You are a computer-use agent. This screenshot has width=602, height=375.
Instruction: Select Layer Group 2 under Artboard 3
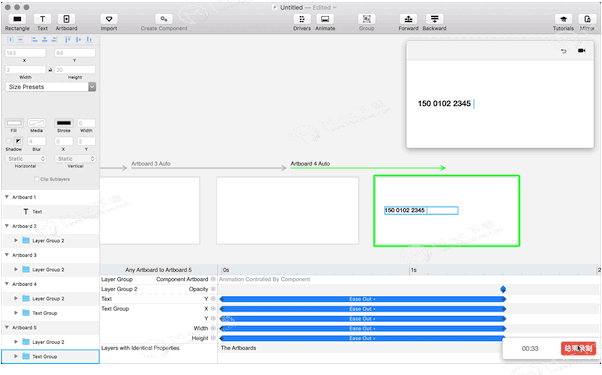pos(48,269)
